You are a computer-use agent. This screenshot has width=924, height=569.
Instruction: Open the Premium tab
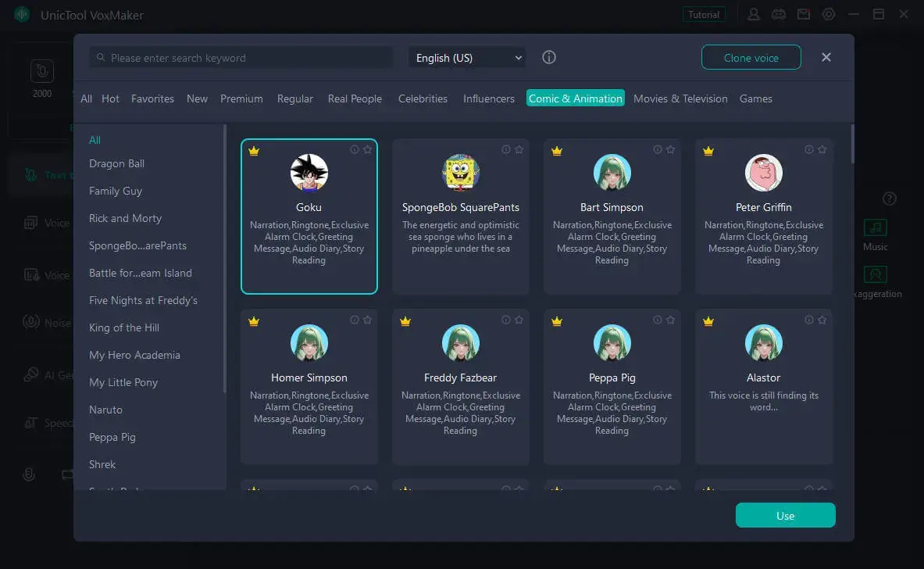pyautogui.click(x=241, y=98)
